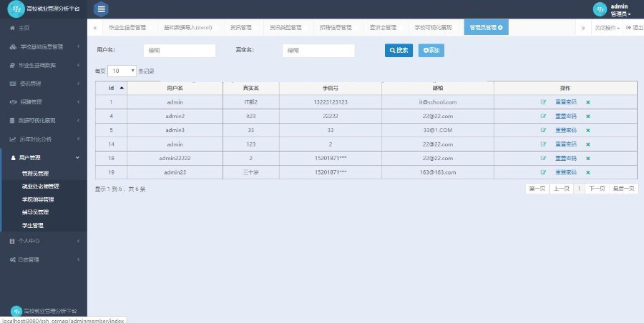Click 重置密码 link for the first admin row
644x323 pixels.
coord(565,102)
